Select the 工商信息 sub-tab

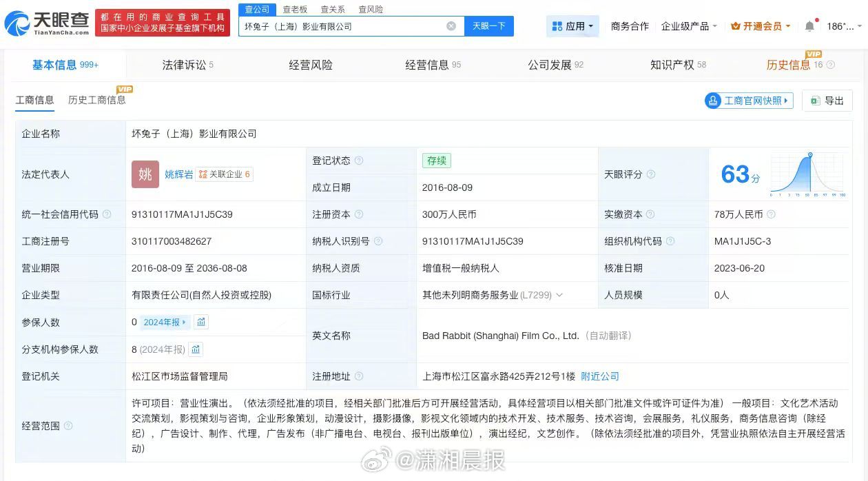click(x=34, y=100)
